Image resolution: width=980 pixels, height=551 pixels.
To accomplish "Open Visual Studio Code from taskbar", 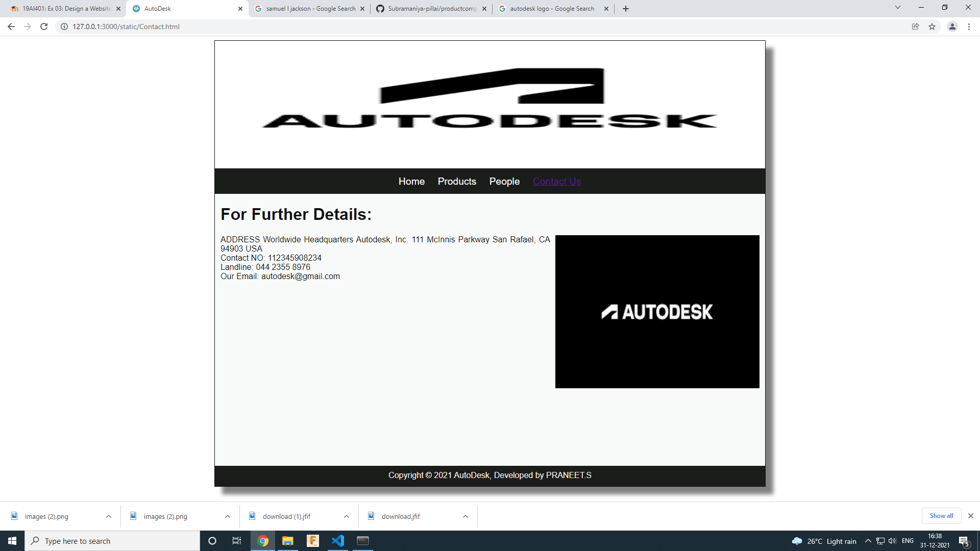I will tap(338, 541).
